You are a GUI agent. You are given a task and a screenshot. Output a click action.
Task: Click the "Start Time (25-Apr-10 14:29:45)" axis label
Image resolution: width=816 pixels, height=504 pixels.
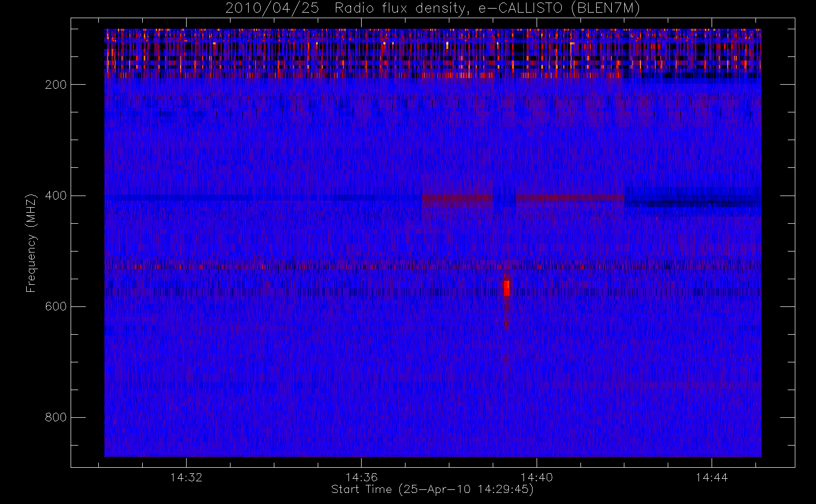tap(433, 489)
